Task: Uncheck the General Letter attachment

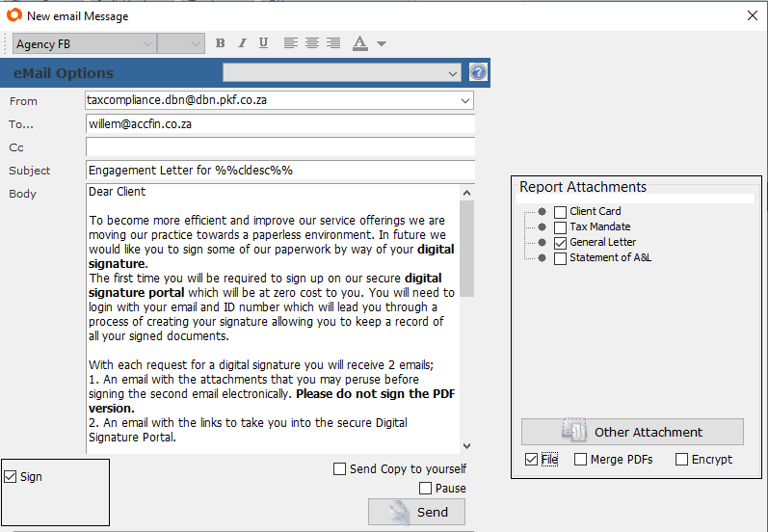Action: tap(560, 243)
